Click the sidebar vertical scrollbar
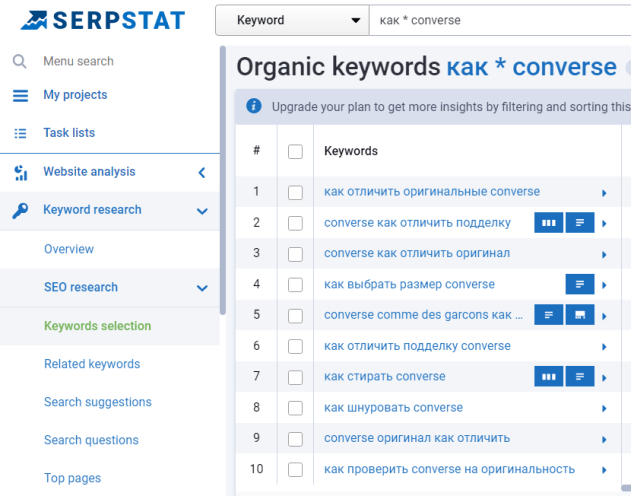The width and height of the screenshot is (631, 496). pyautogui.click(x=223, y=180)
